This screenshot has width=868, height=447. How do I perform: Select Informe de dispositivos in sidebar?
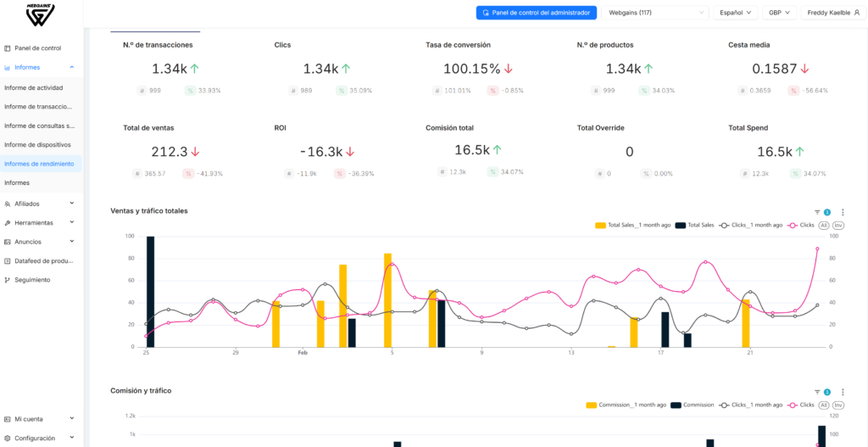[37, 144]
